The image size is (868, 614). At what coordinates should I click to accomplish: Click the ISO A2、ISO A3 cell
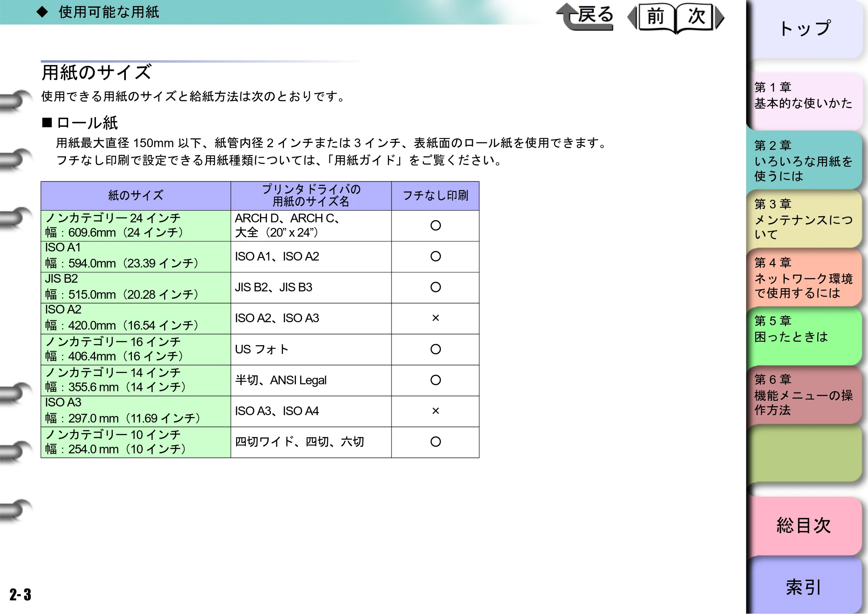(x=311, y=318)
